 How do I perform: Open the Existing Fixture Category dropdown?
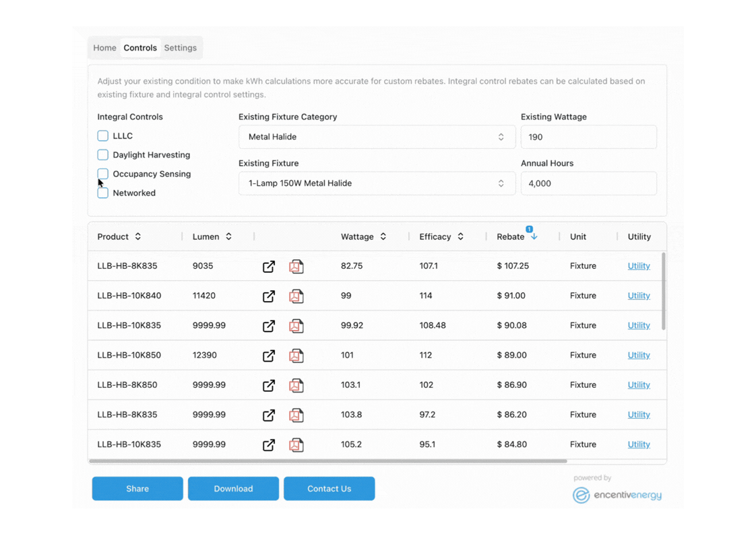tap(377, 136)
